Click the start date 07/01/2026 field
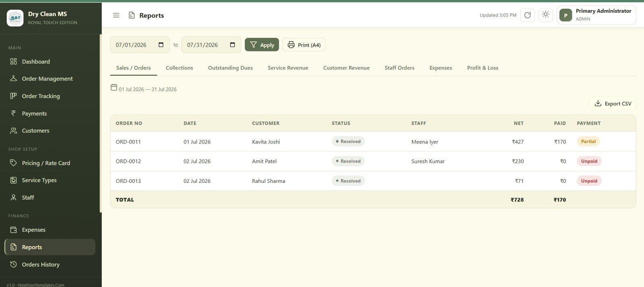 140,45
